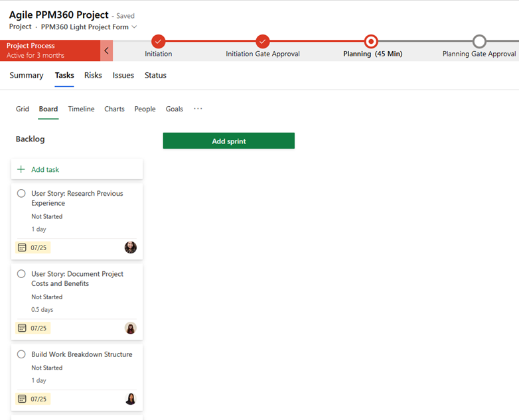Select the Planning Gate Approval stage circle
519x420 pixels.
click(479, 41)
